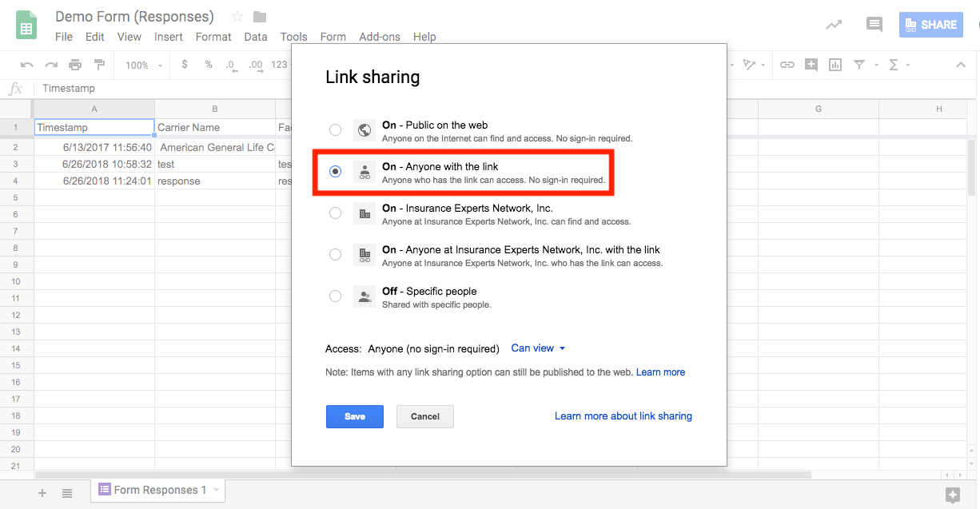The image size is (980, 509).
Task: Rename the Demo Form (Responses) title
Action: 134,17
